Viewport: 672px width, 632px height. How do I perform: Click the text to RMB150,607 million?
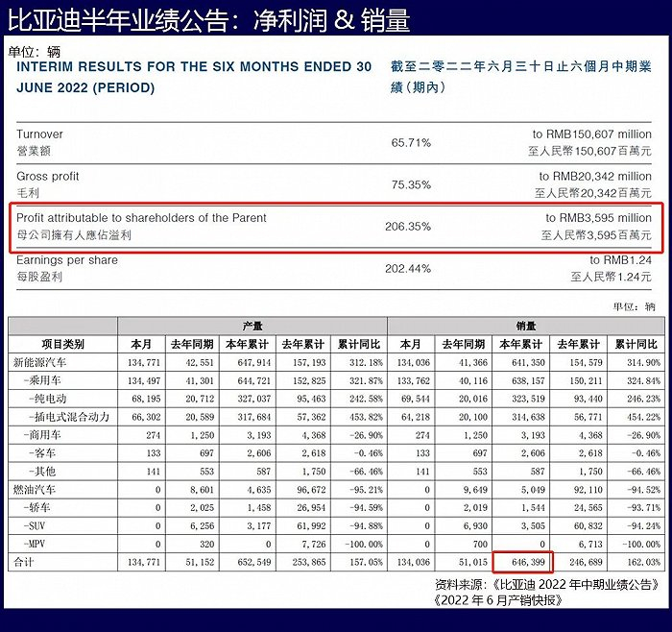(592, 134)
